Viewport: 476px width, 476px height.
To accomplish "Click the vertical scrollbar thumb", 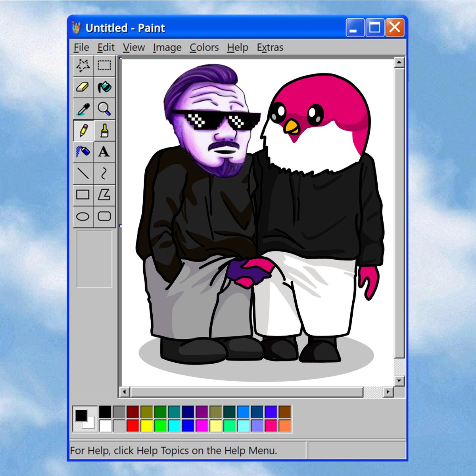I will 399,213.
